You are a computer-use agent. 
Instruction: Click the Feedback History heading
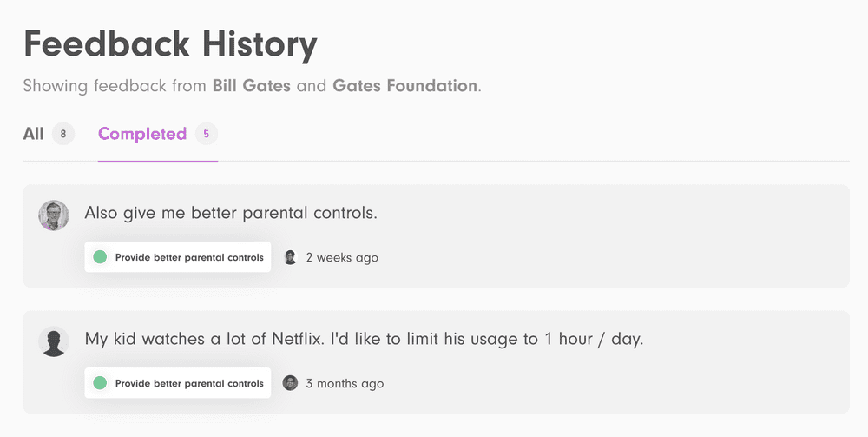click(x=170, y=43)
